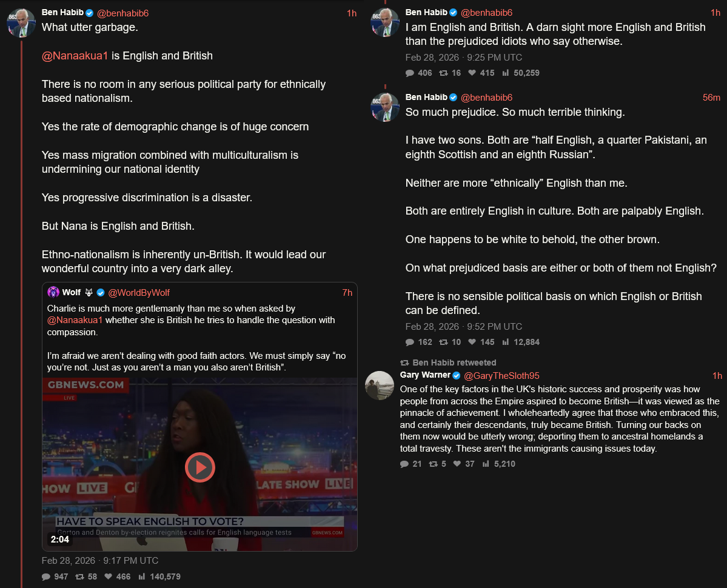The image size is (727, 588).
Task: Click Gary Warner's profile avatar
Action: click(380, 386)
